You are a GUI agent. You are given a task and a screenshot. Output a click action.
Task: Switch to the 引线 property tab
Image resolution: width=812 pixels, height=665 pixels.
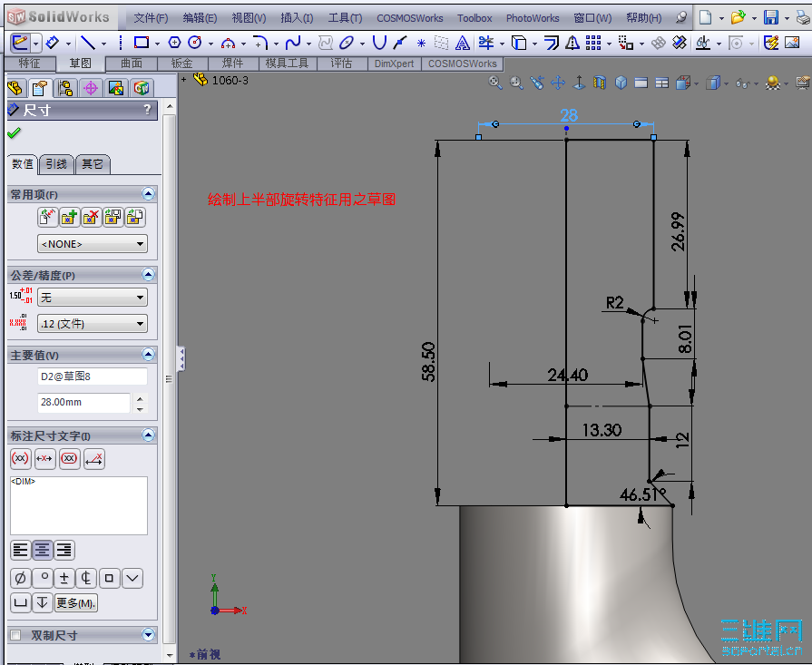pyautogui.click(x=56, y=164)
